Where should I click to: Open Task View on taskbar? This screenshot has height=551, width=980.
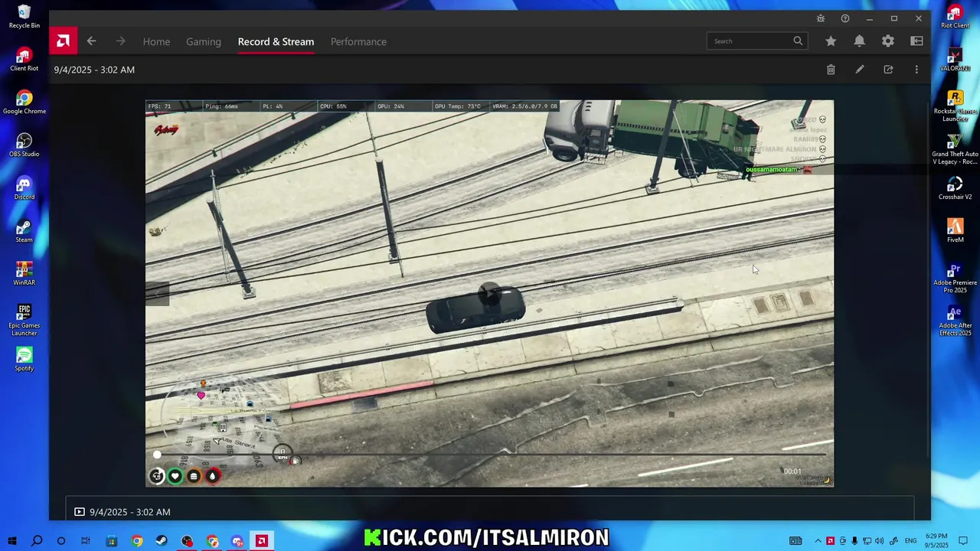(x=86, y=541)
